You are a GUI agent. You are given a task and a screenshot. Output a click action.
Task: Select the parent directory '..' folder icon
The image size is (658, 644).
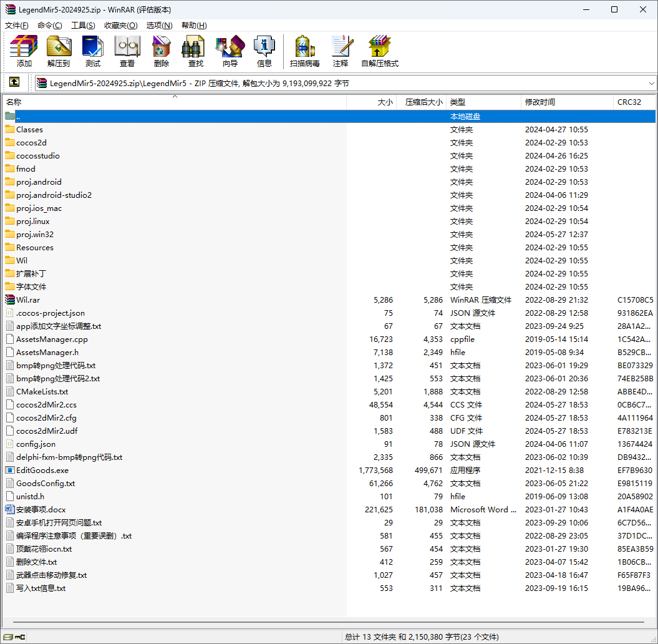(9, 116)
